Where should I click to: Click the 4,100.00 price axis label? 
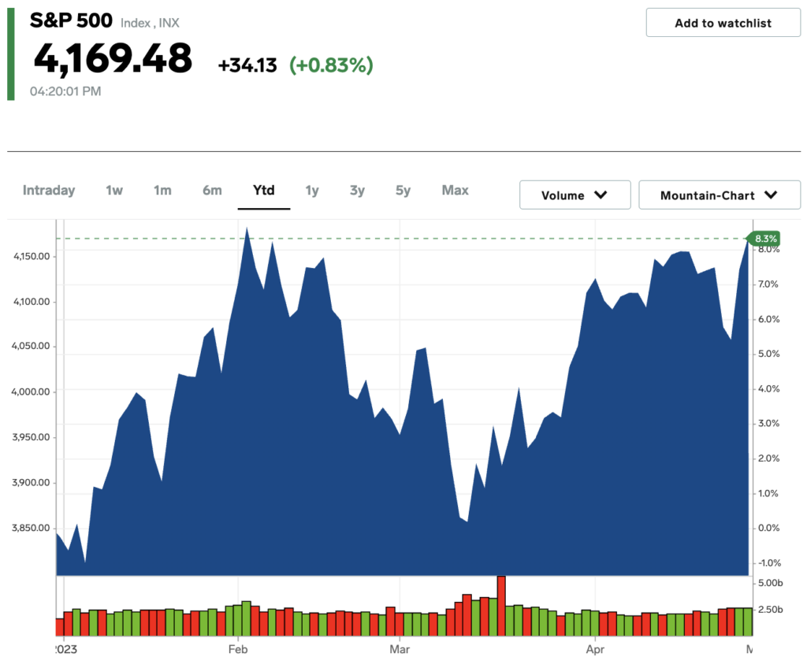pos(32,302)
